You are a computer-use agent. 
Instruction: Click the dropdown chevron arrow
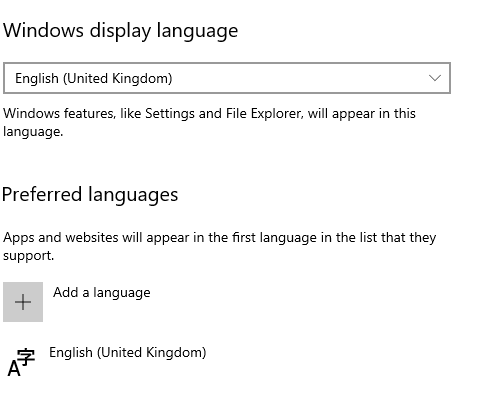[435, 78]
